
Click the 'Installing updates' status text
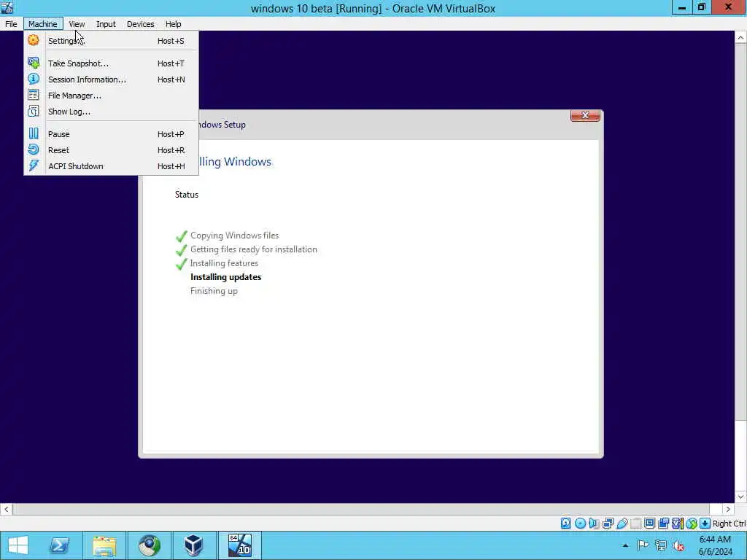[226, 276]
